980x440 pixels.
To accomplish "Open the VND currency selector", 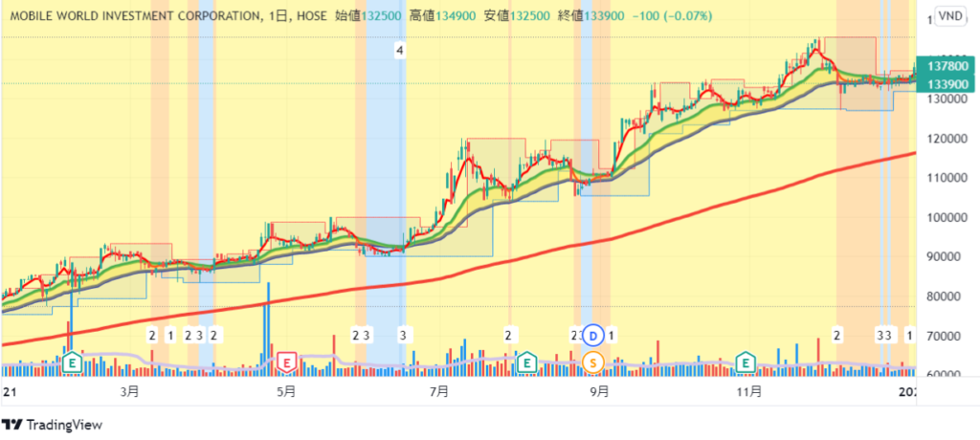I will (x=950, y=17).
